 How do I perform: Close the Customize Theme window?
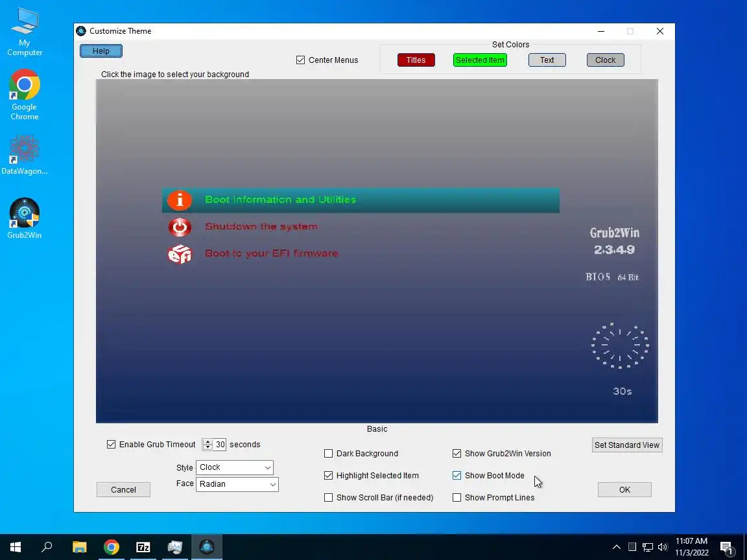[x=660, y=31]
